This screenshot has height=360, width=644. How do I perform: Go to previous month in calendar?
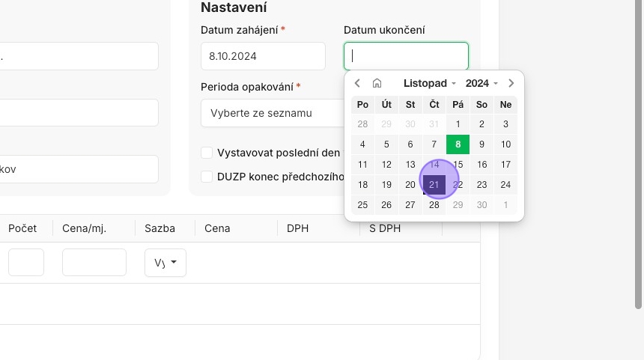[x=357, y=83]
